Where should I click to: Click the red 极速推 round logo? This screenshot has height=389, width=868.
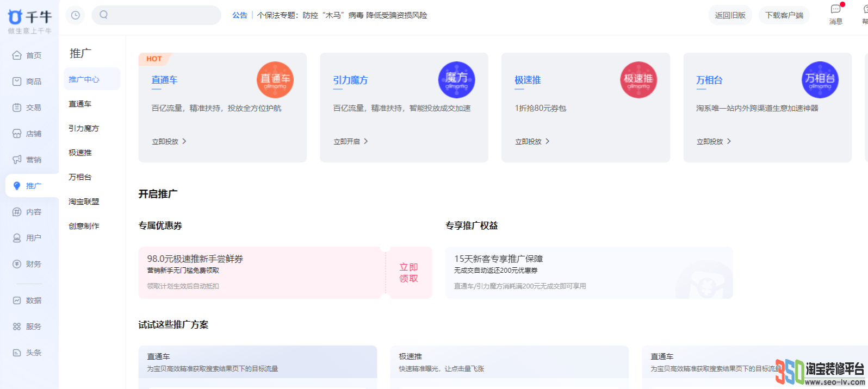coord(638,80)
